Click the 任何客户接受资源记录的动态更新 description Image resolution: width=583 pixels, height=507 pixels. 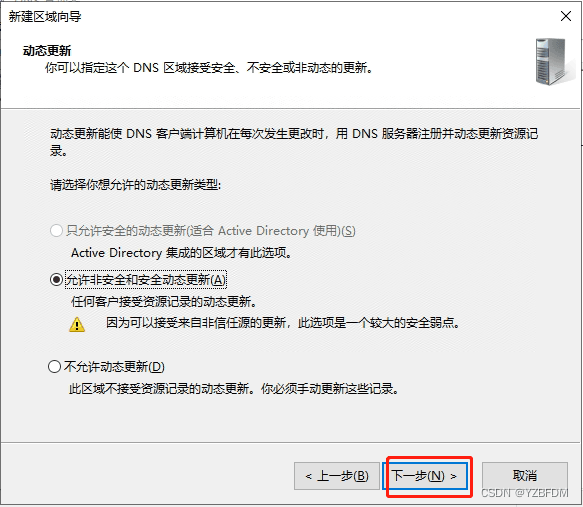pos(164,301)
